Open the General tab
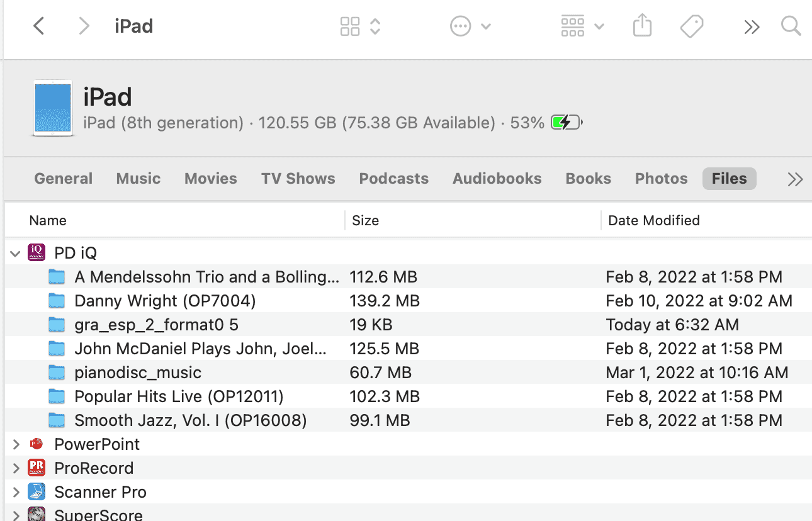 pyautogui.click(x=64, y=179)
